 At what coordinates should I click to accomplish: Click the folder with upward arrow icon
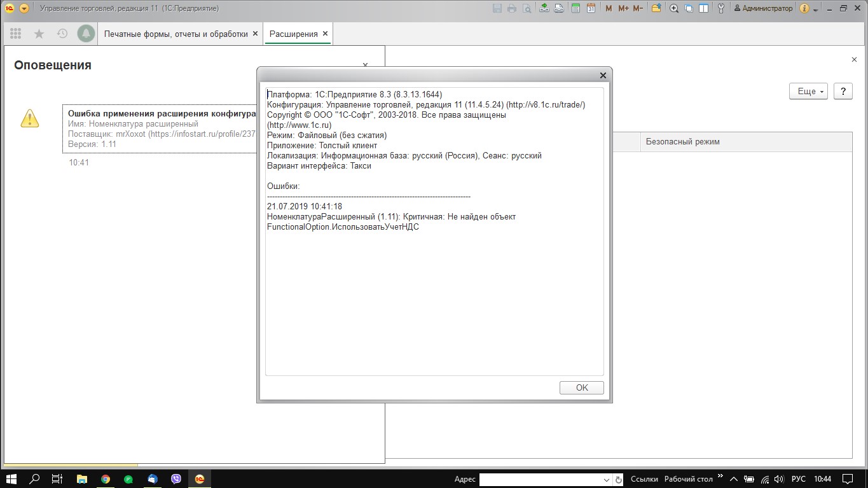coord(657,9)
